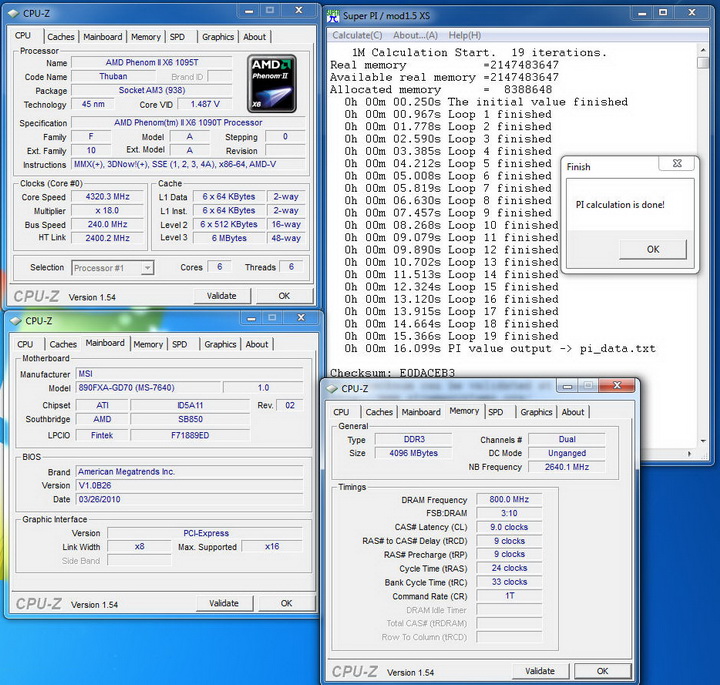The height and width of the screenshot is (685, 720).
Task: Click the DRAM Frequency value field
Action: [x=508, y=499]
